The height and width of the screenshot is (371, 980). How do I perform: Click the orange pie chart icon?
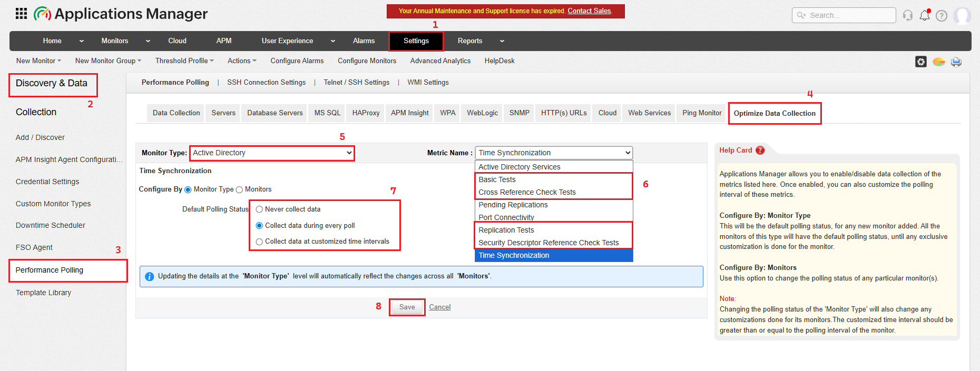[x=938, y=62]
